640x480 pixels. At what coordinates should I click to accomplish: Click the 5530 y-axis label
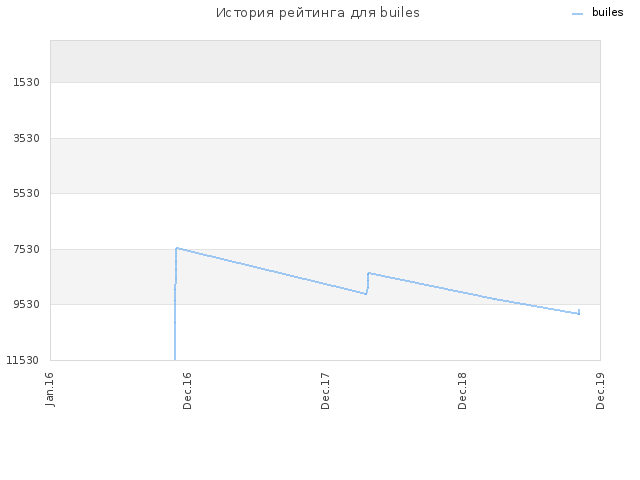[26, 193]
